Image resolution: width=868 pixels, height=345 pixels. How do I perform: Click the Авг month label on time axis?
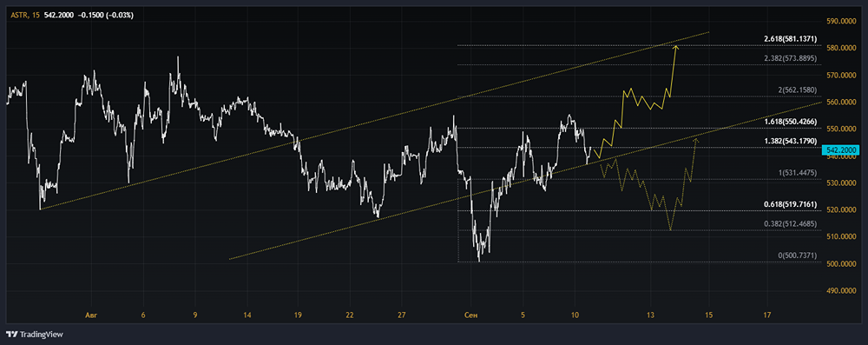91,315
